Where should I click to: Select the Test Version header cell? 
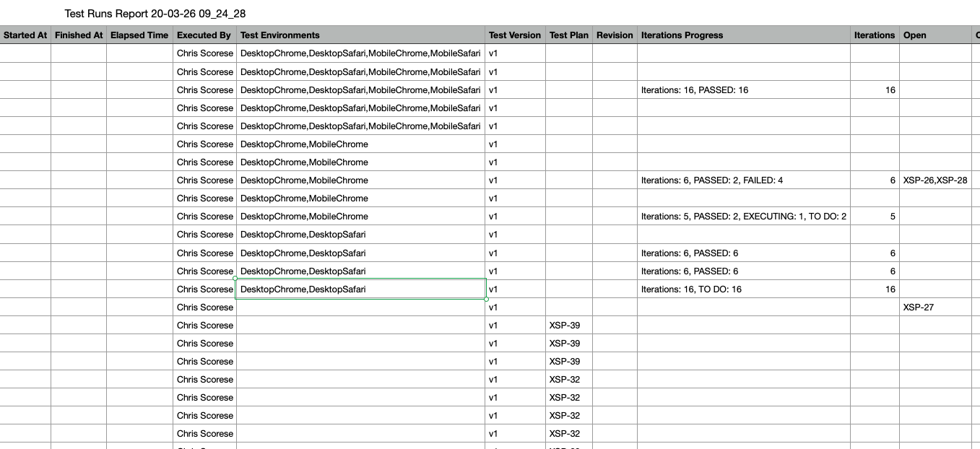click(x=514, y=35)
